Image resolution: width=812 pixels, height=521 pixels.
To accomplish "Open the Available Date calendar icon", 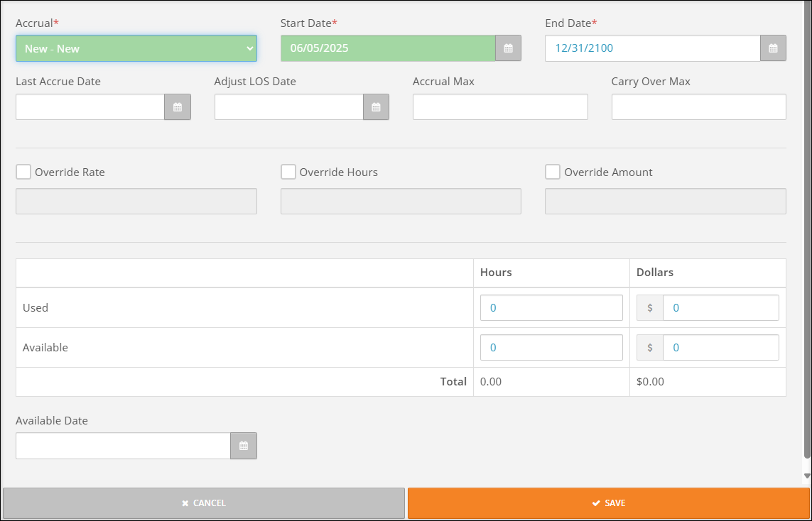I will pyautogui.click(x=244, y=446).
